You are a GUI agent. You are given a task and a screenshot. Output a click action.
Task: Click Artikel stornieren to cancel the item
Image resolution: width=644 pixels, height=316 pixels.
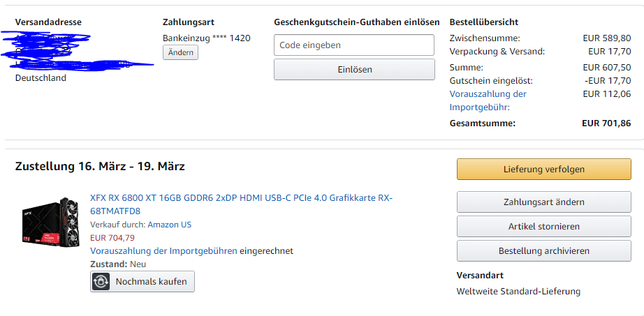[x=543, y=227]
